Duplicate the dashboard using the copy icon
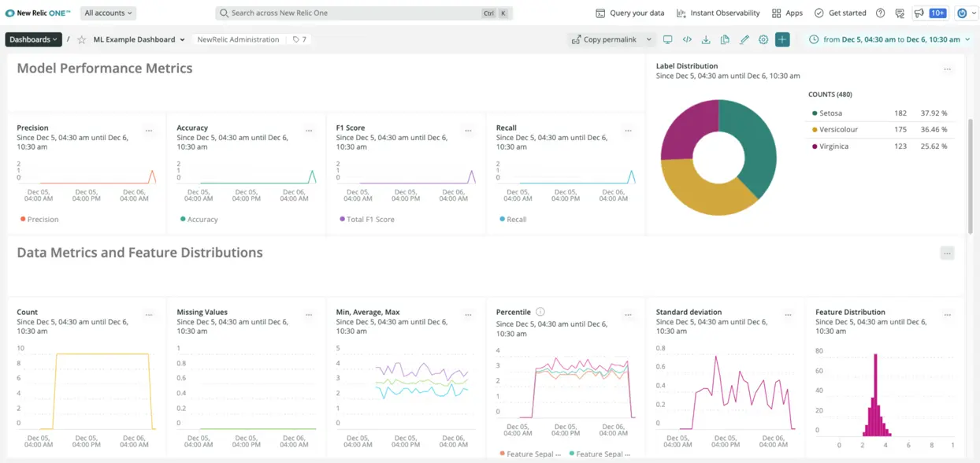The image size is (980, 463). pyautogui.click(x=725, y=39)
